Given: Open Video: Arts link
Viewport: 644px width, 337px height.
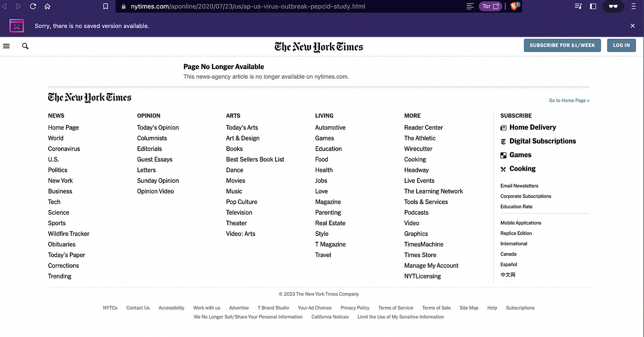Looking at the screenshot, I should coord(241,234).
